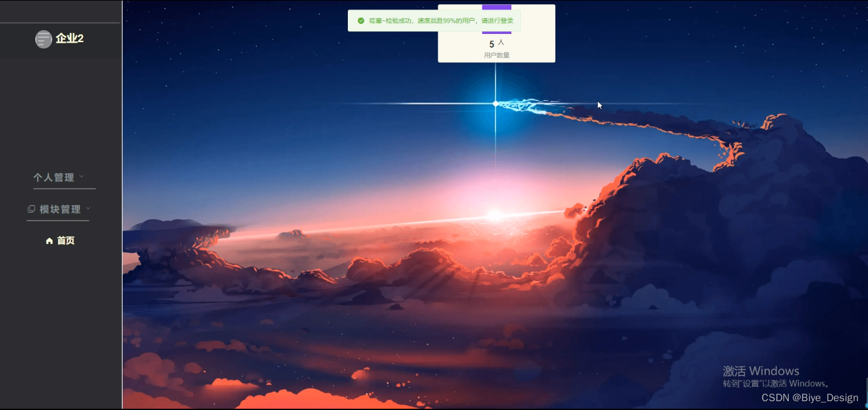
Task: Click the 用户数量 label on the card
Action: pos(496,55)
